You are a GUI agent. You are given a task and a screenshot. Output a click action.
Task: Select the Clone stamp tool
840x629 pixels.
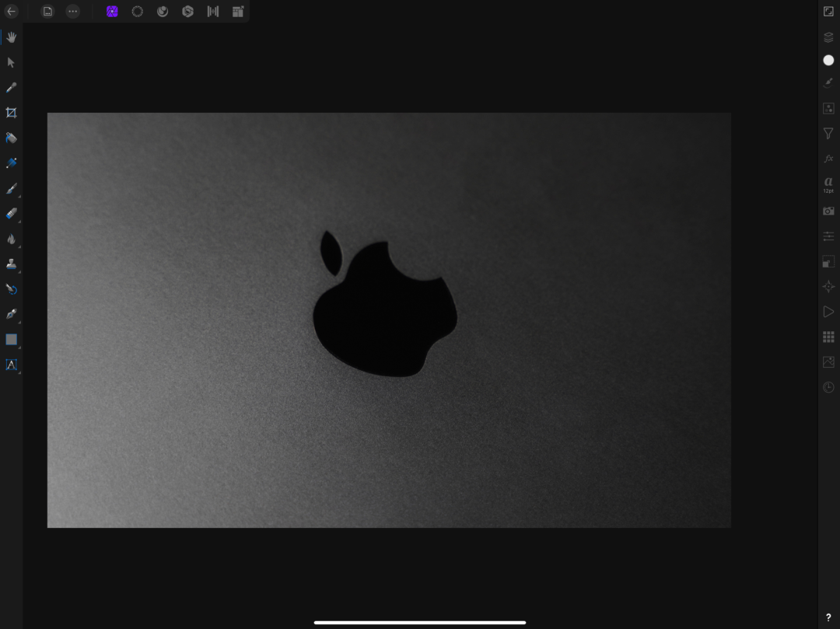coord(11,264)
